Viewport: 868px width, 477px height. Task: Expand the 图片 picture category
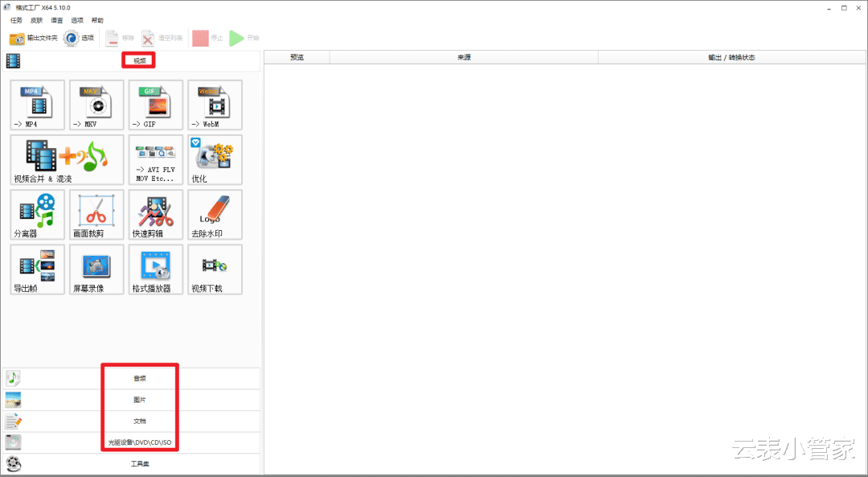pos(131,400)
